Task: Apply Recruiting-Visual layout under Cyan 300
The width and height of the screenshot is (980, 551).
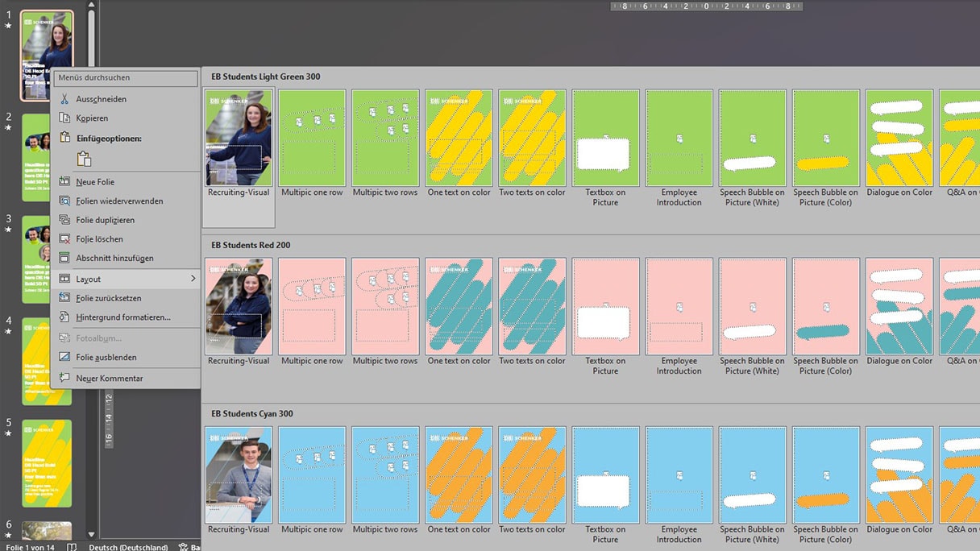Action: coord(239,475)
